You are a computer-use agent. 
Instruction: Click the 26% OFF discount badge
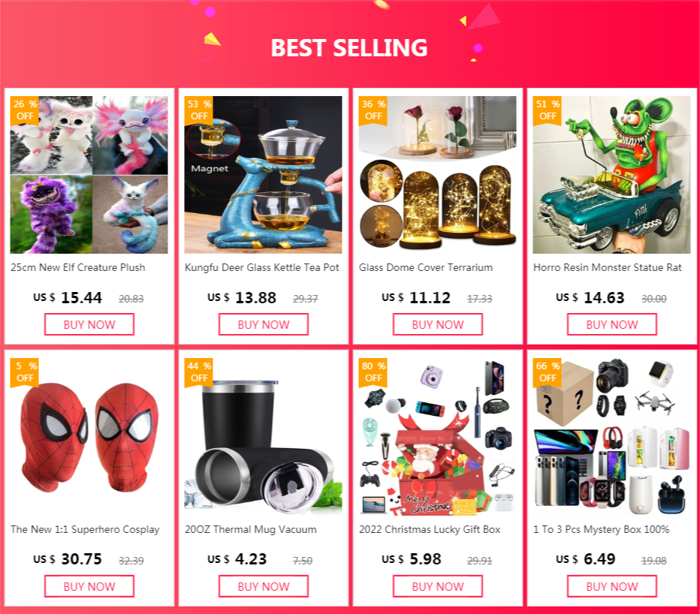click(x=25, y=110)
